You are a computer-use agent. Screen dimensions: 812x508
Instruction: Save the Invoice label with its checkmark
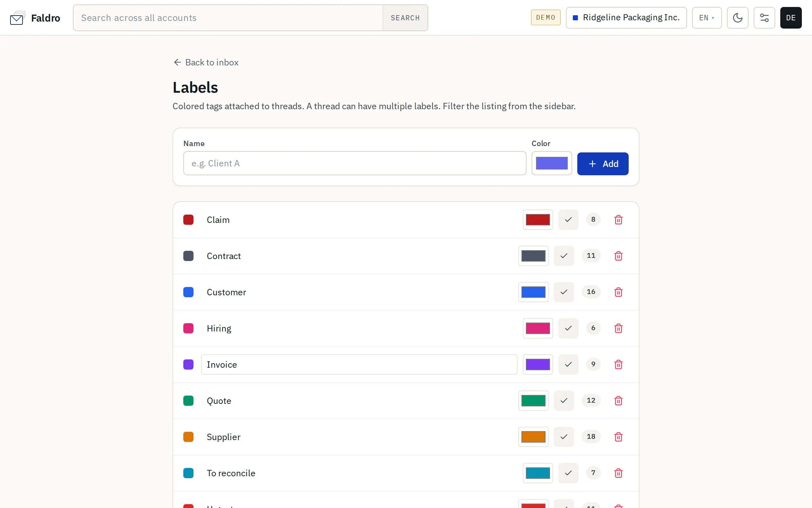568,364
